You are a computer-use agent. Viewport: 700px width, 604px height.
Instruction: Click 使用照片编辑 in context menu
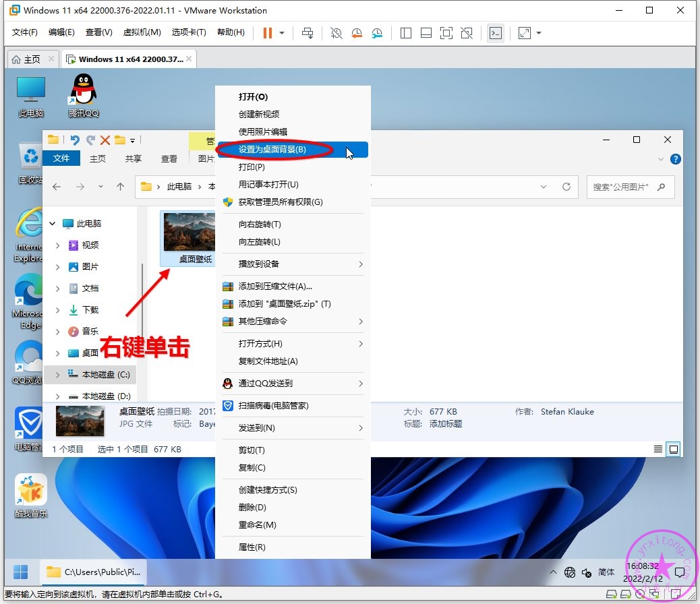(293, 131)
